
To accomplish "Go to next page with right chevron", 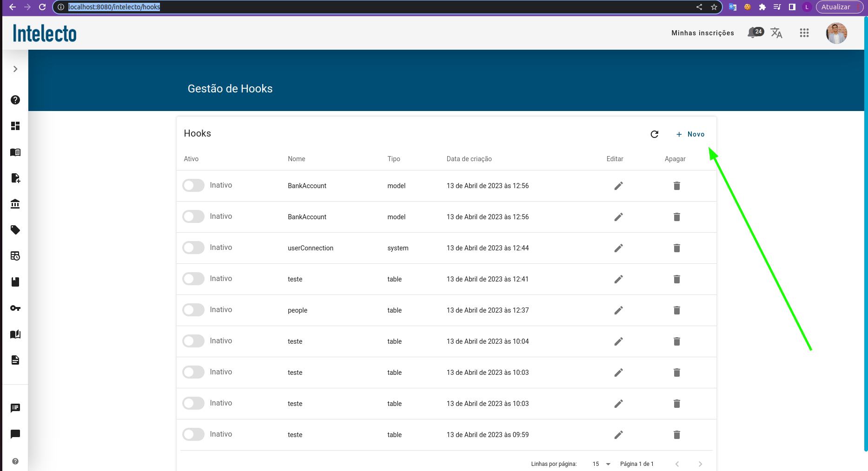I will 700,464.
